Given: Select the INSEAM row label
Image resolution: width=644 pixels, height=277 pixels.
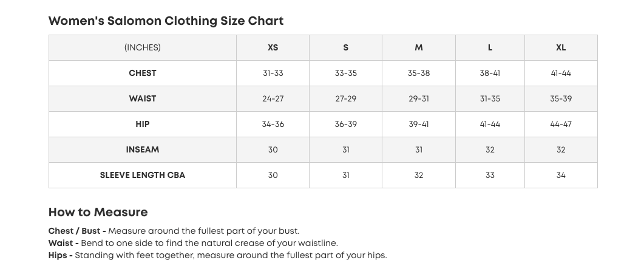Looking at the screenshot, I should tap(143, 149).
